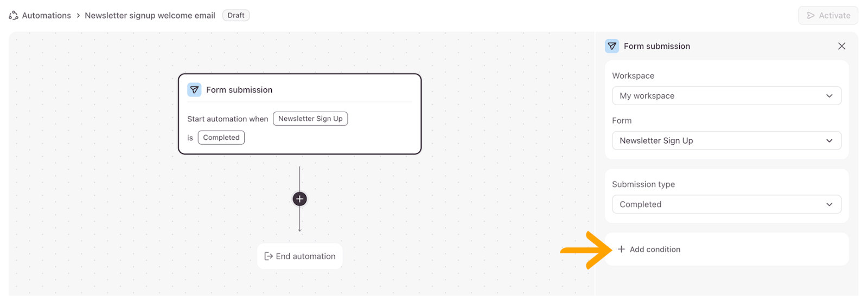Click the plus icon beside Add condition
868x296 pixels.
(621, 249)
